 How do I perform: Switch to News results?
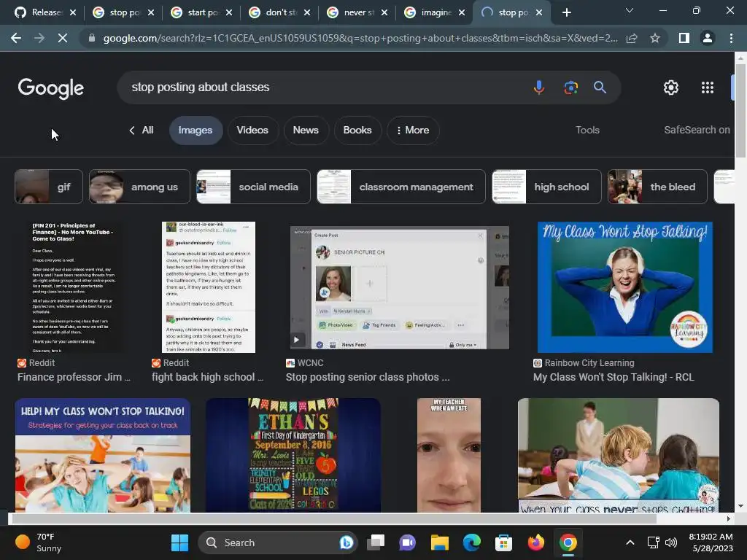pyautogui.click(x=306, y=130)
